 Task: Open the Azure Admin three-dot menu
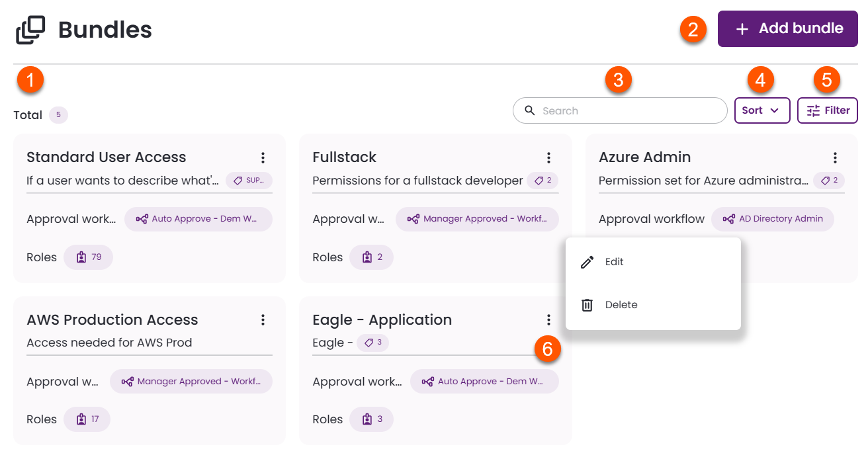(x=835, y=157)
